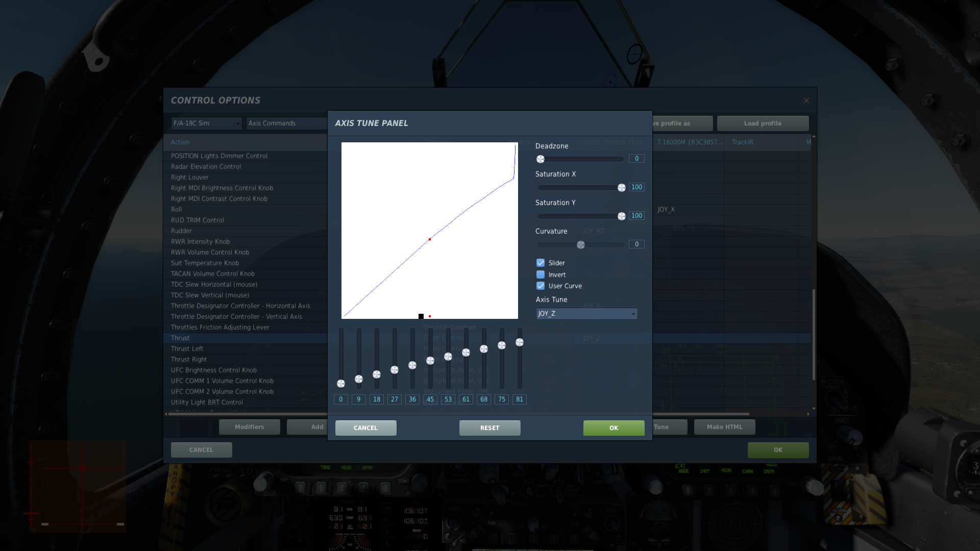Click the right scroll arrow of the horizontal scrollbar
Screen dimensions: 980x551
808,414
